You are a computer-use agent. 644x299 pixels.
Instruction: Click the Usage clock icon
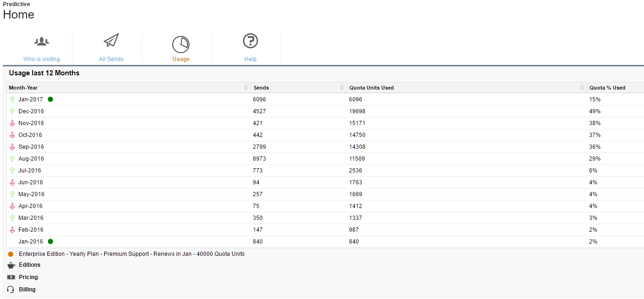point(180,44)
